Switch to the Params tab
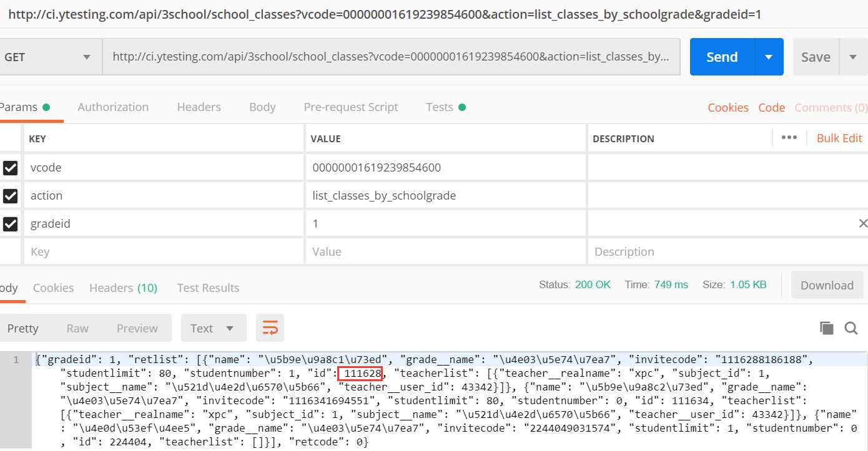 coord(24,107)
